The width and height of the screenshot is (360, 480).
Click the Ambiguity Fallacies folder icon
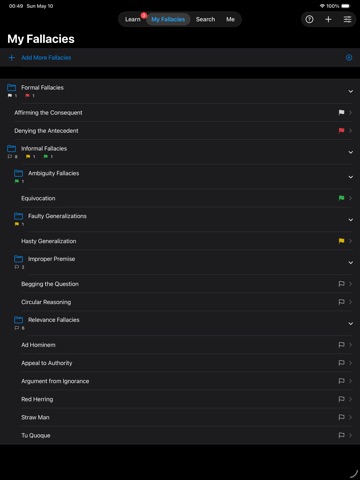pyautogui.click(x=19, y=173)
